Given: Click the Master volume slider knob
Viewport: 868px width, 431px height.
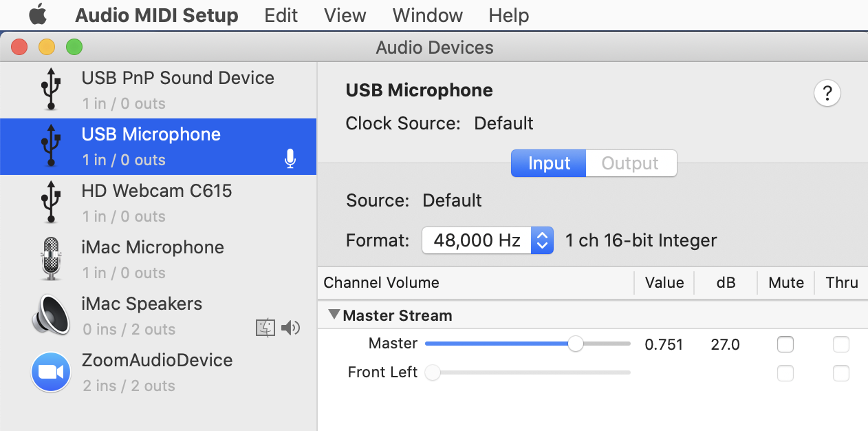Looking at the screenshot, I should [x=576, y=344].
